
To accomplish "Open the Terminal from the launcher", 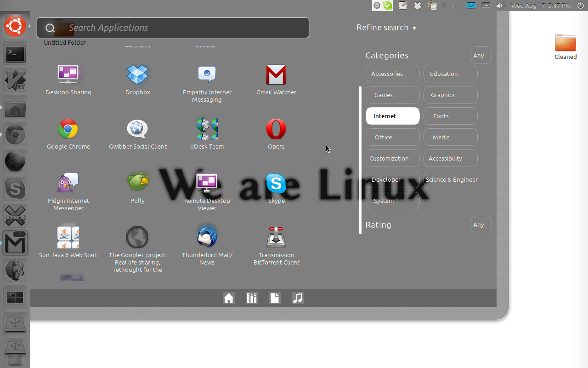I will click(x=15, y=54).
